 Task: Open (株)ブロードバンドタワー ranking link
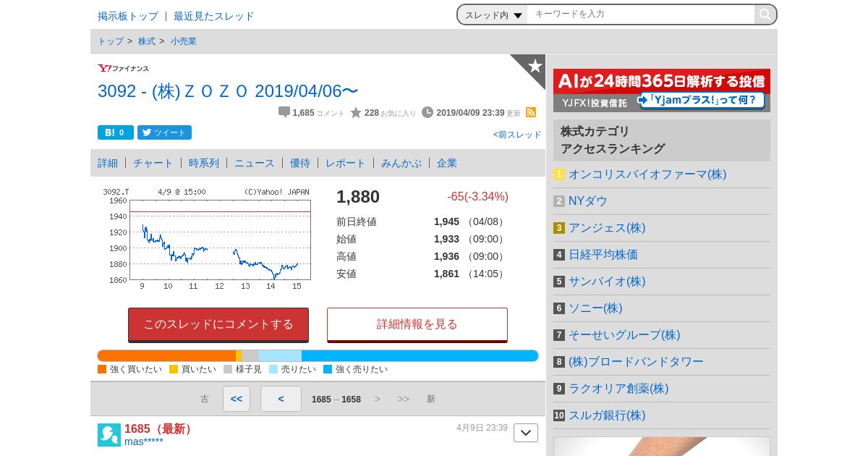636,362
